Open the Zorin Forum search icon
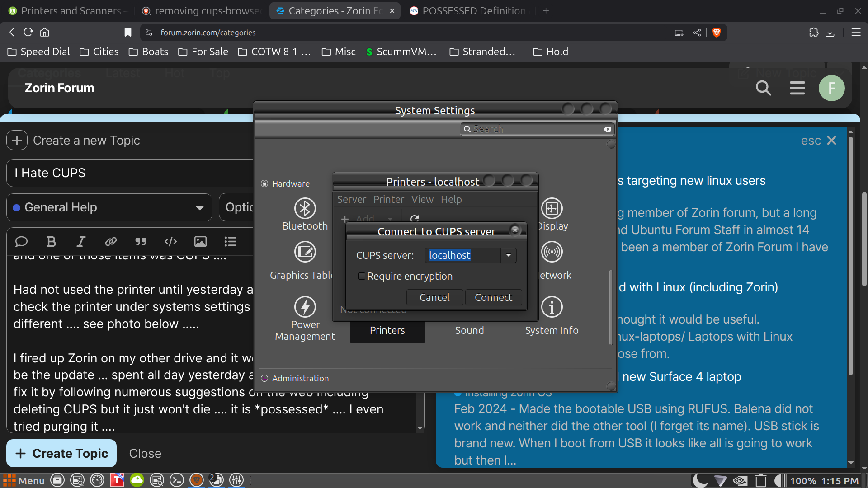The width and height of the screenshot is (868, 488). pyautogui.click(x=763, y=88)
